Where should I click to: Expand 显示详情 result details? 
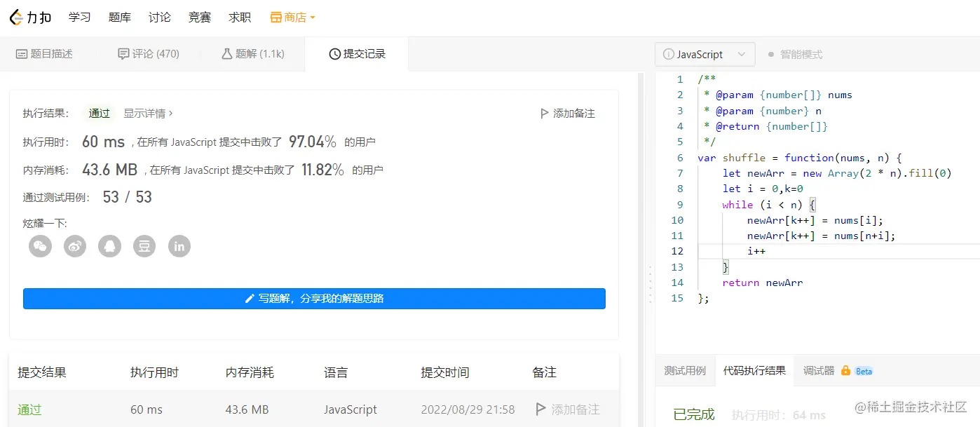click(x=149, y=113)
